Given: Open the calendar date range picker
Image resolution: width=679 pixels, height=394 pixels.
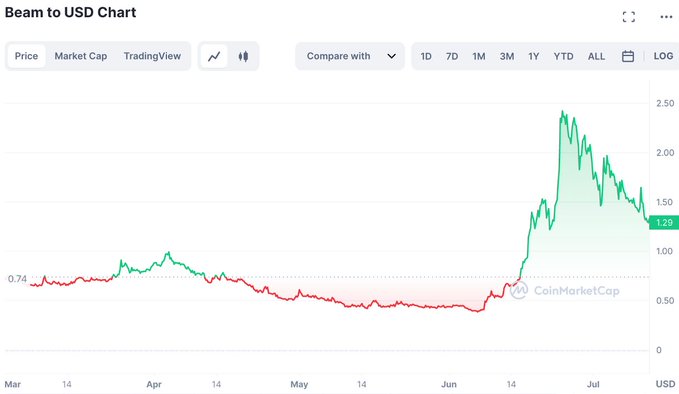Looking at the screenshot, I should coord(628,56).
